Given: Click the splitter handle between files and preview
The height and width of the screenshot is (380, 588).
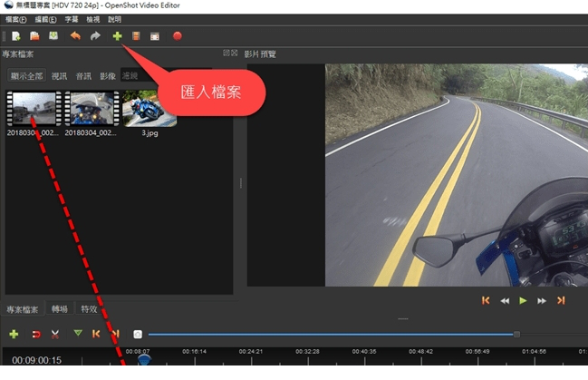Looking at the screenshot, I should (241, 183).
